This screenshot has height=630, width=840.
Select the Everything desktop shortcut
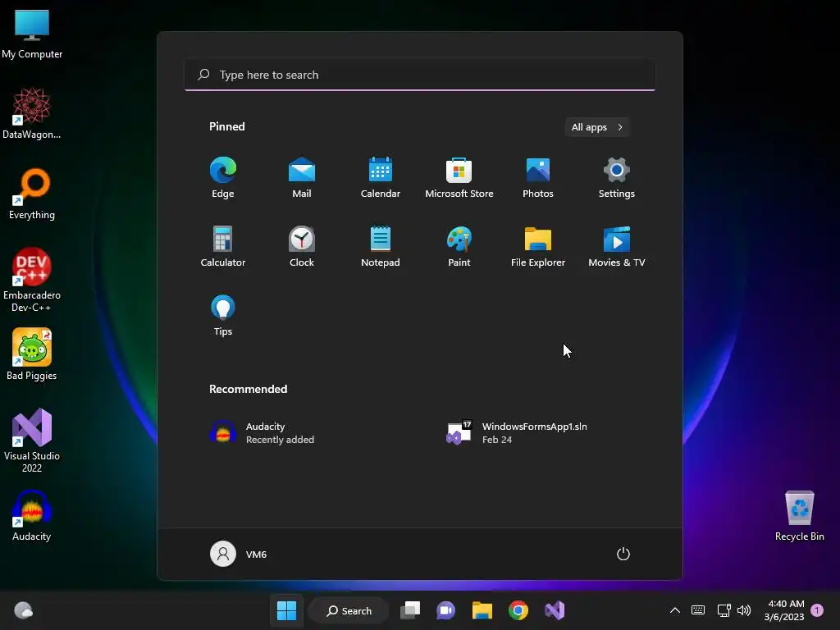[32, 194]
